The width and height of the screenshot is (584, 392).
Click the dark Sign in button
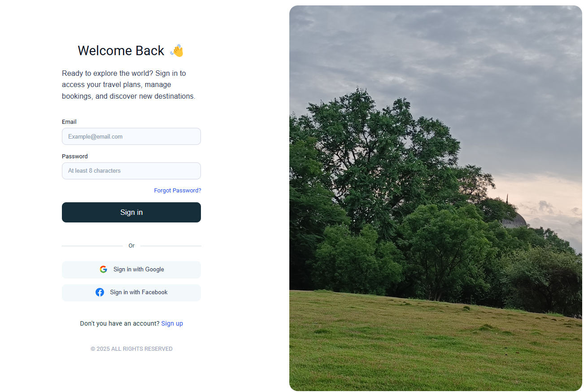pos(131,212)
